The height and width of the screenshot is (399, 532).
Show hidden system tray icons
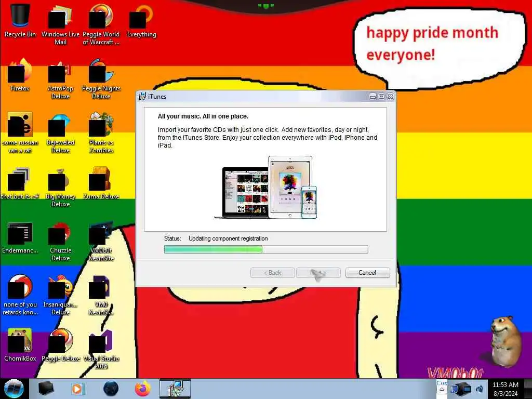tap(442, 389)
